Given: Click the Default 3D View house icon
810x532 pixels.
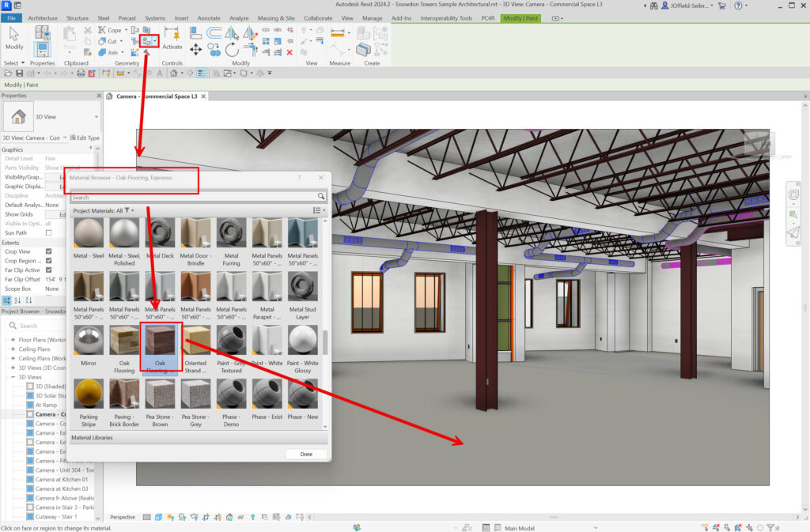Looking at the screenshot, I should 174,74.
